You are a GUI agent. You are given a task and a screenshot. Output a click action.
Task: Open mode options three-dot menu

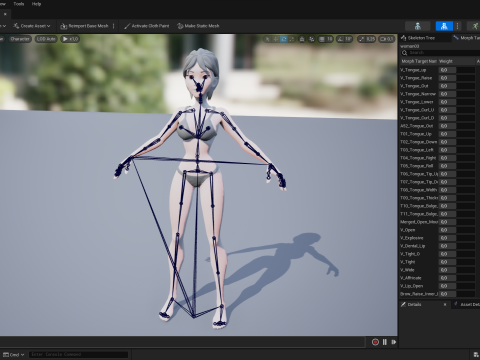457,26
